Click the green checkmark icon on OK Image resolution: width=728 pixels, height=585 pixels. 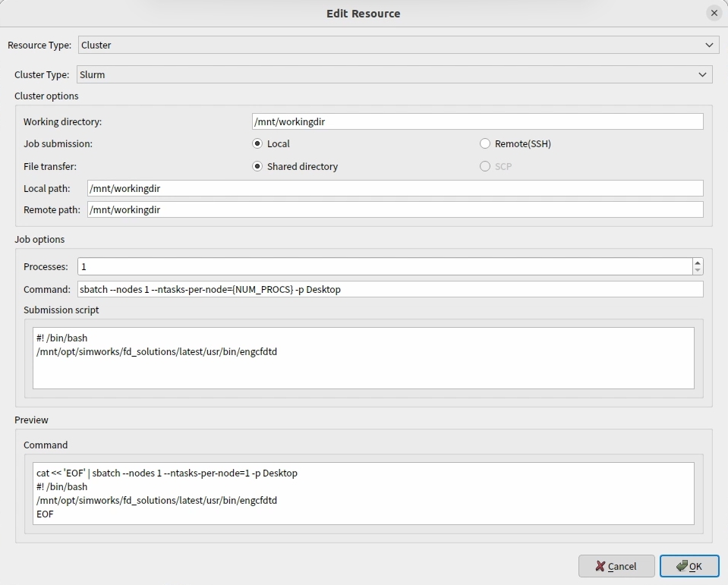coord(681,566)
